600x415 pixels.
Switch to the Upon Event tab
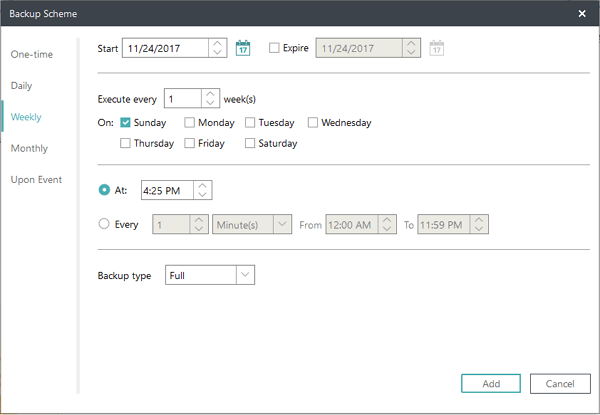[x=36, y=180]
